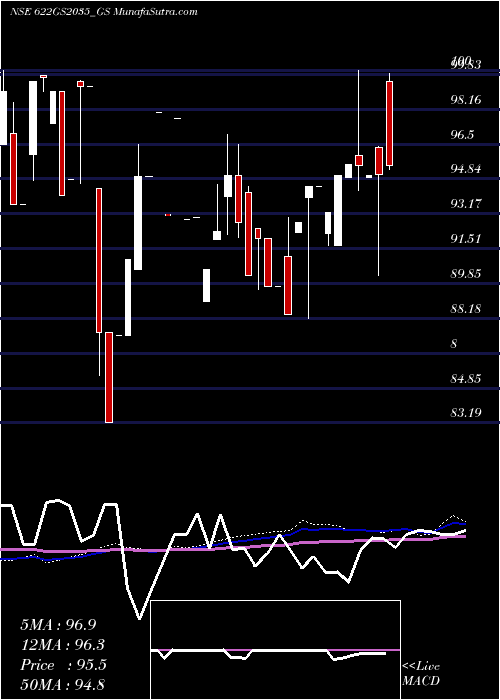Select the 84.85 price axis label

(x=466, y=379)
